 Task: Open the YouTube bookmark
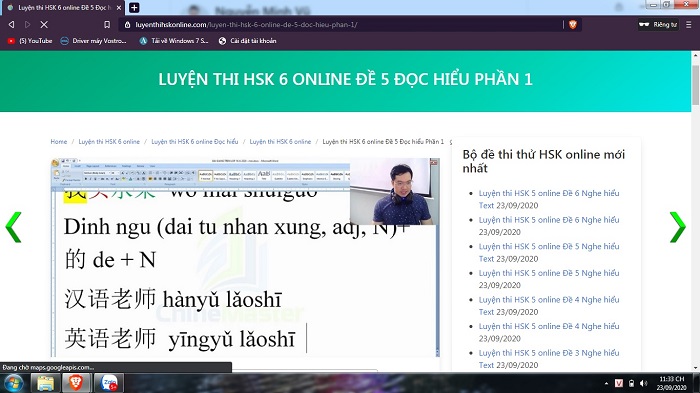point(30,41)
